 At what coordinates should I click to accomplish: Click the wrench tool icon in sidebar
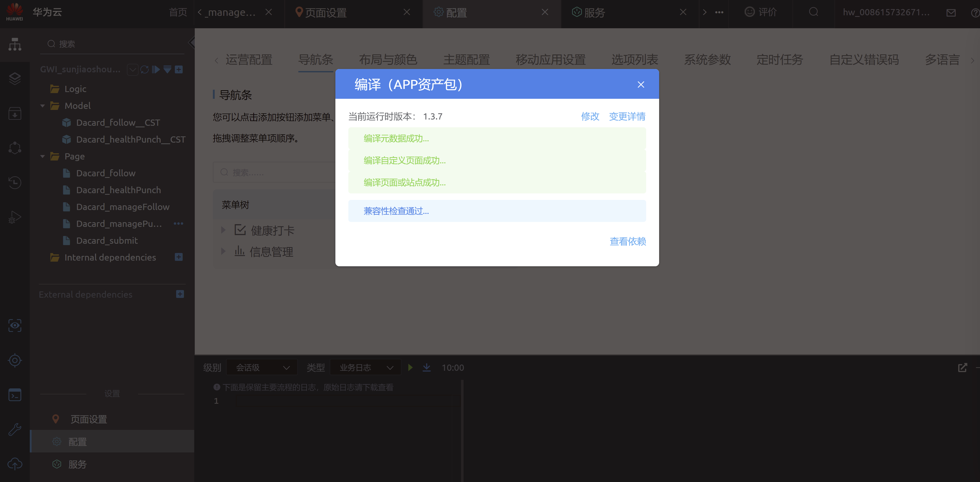point(15,429)
